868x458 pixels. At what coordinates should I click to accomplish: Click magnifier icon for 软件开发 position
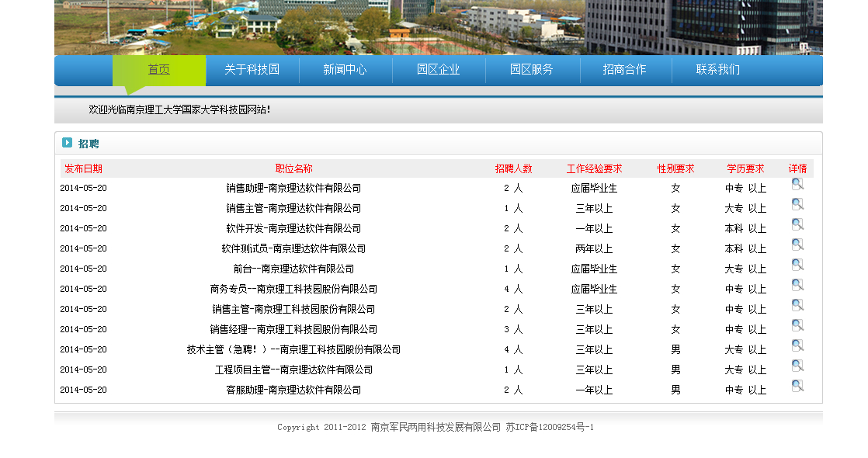click(x=797, y=224)
